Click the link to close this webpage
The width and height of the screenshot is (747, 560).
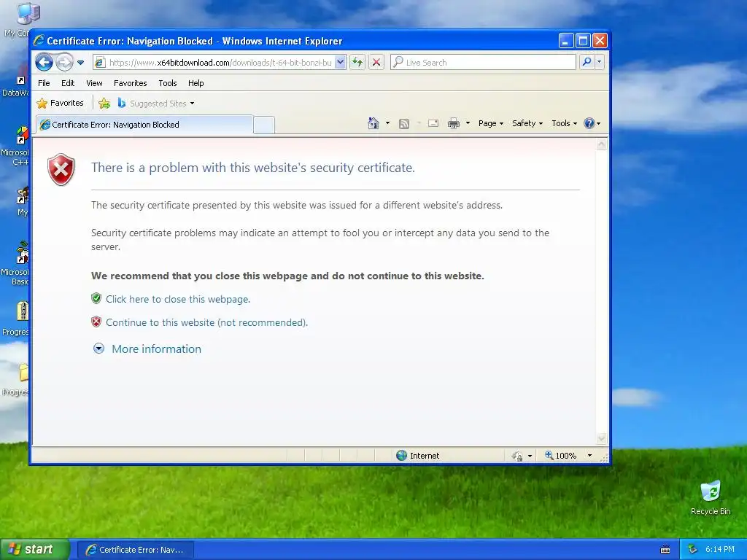click(178, 299)
